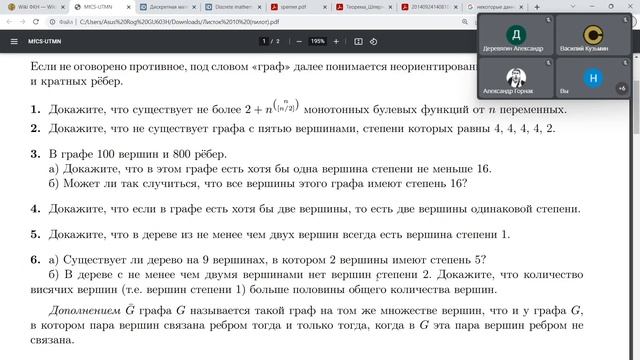Click the file info icon before the URL
The width and height of the screenshot is (640, 360).
click(52, 22)
